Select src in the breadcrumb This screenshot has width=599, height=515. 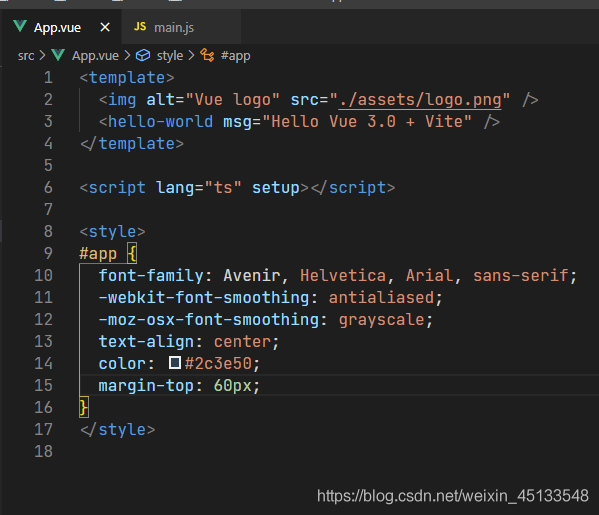[26, 56]
